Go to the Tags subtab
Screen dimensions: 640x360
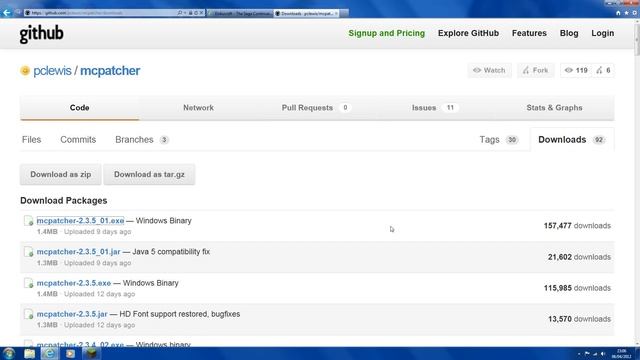point(499,140)
